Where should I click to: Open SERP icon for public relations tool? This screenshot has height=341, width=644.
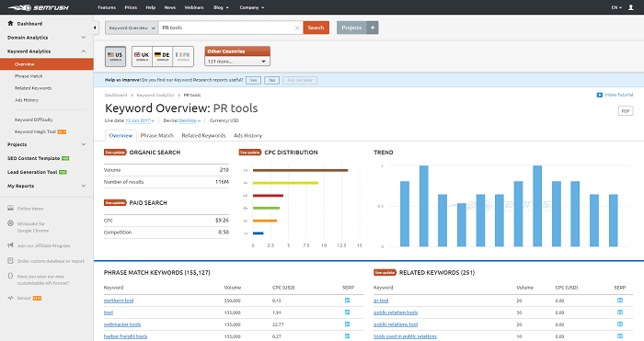tap(620, 324)
